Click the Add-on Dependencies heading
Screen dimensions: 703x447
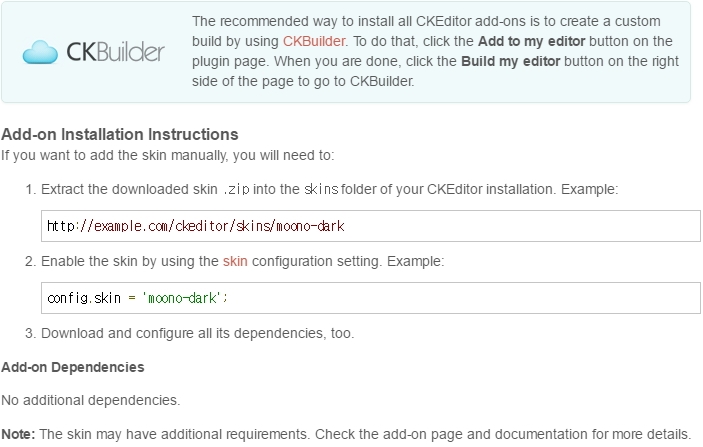[73, 367]
